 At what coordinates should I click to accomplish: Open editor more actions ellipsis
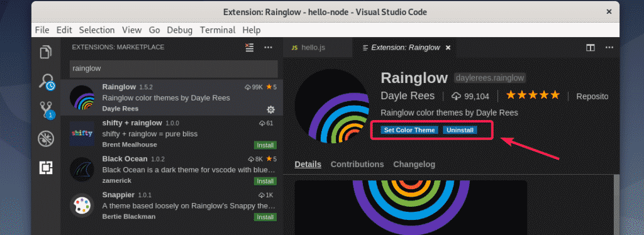609,48
